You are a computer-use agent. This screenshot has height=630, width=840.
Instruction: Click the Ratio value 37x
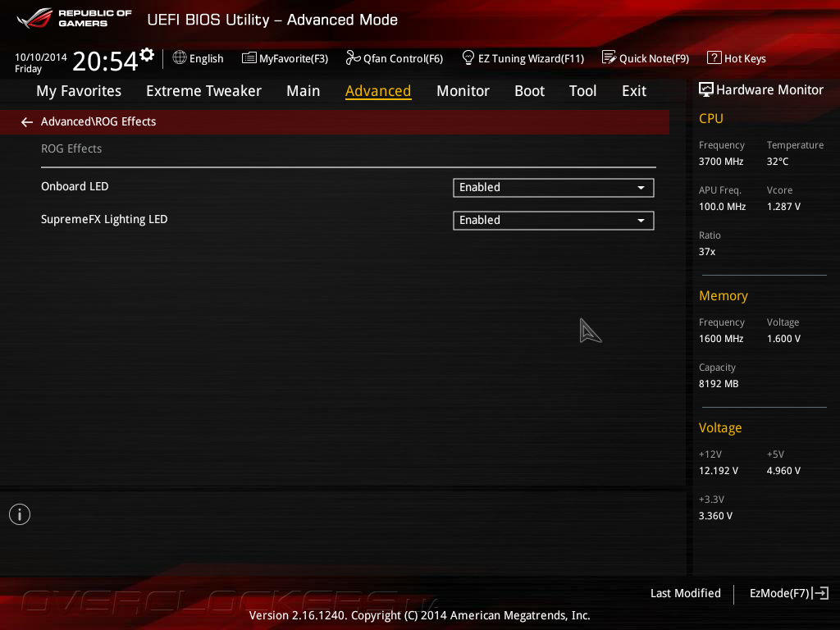(707, 252)
